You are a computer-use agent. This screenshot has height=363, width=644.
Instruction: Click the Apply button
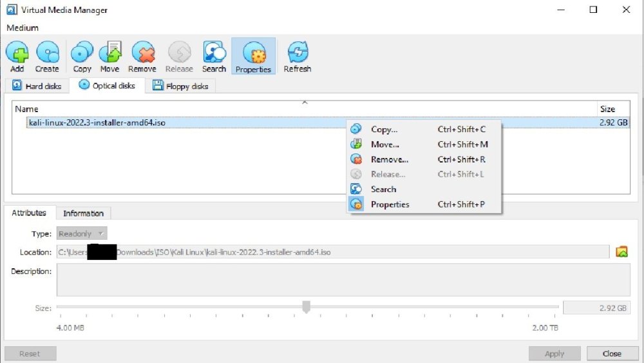point(554,353)
